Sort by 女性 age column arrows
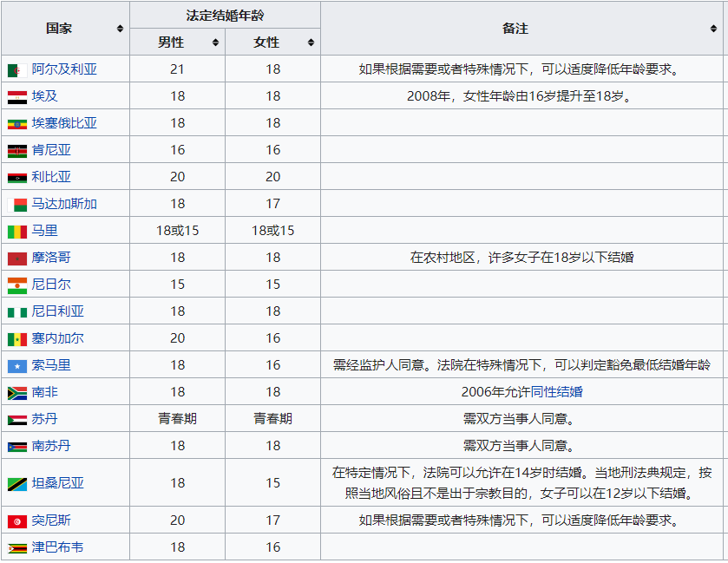Screen dimensions: 728x563 (312, 43)
